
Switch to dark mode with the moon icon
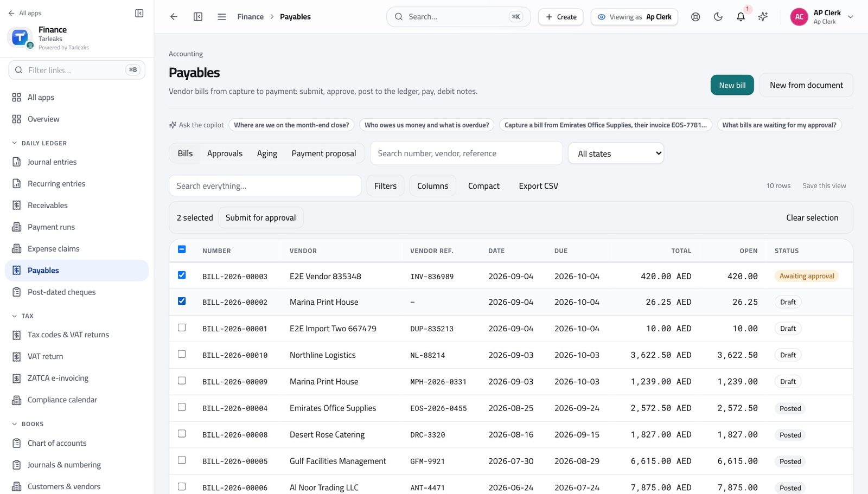718,17
